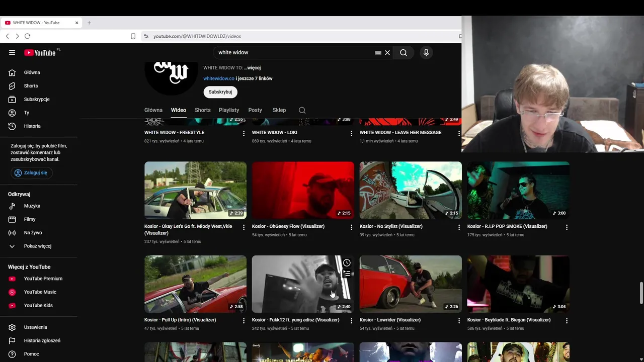Open options for Pull Up (Intro) video
The image size is (644, 362).
coord(244,321)
